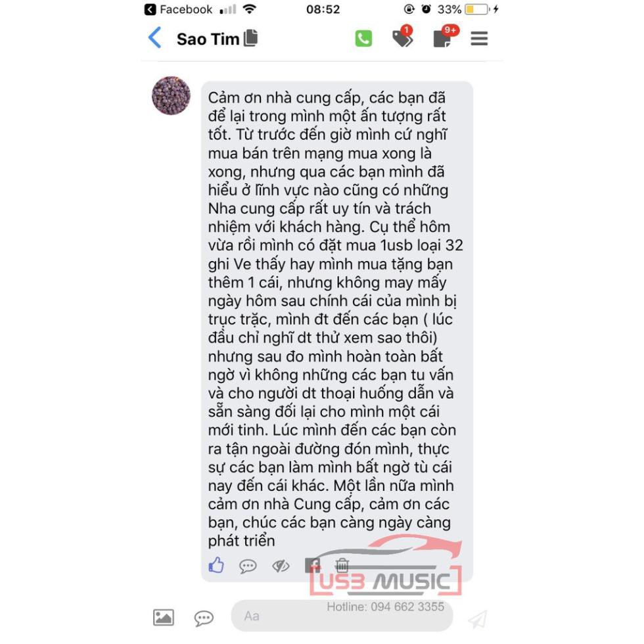Tap the Sao Tim profile avatar
Image resolution: width=644 pixels, height=644 pixels.
click(171, 95)
